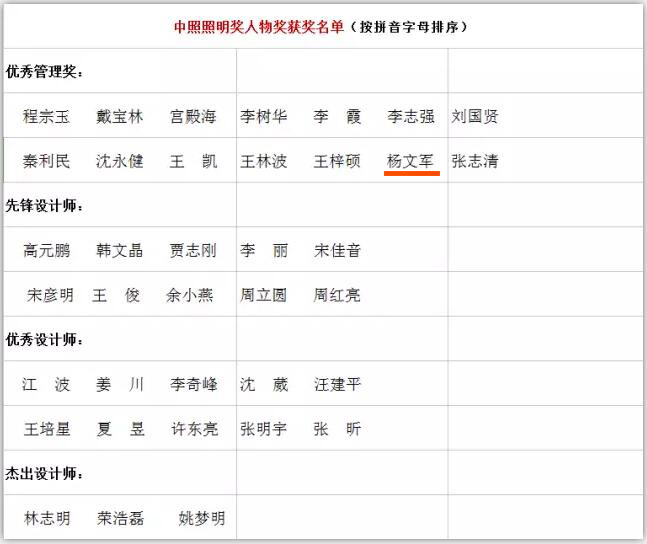The image size is (647, 544).
Task: Select the name 程宗玉
Action: click(x=47, y=116)
